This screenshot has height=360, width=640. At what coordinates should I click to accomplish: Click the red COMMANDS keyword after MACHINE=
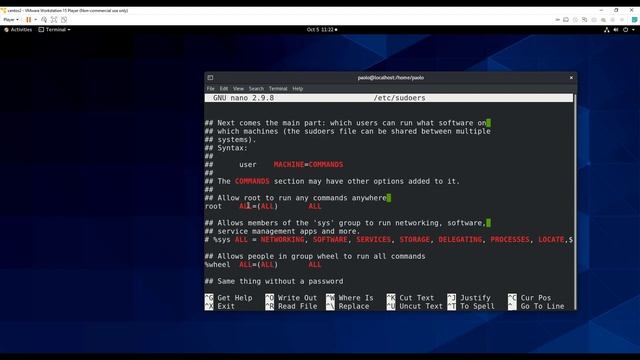click(x=326, y=164)
